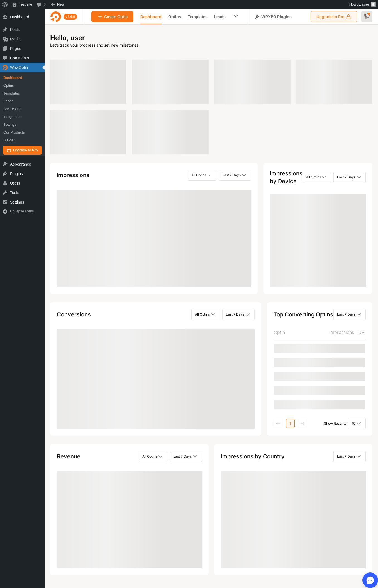Click page 1 pagination button
The image size is (378, 588).
290,424
